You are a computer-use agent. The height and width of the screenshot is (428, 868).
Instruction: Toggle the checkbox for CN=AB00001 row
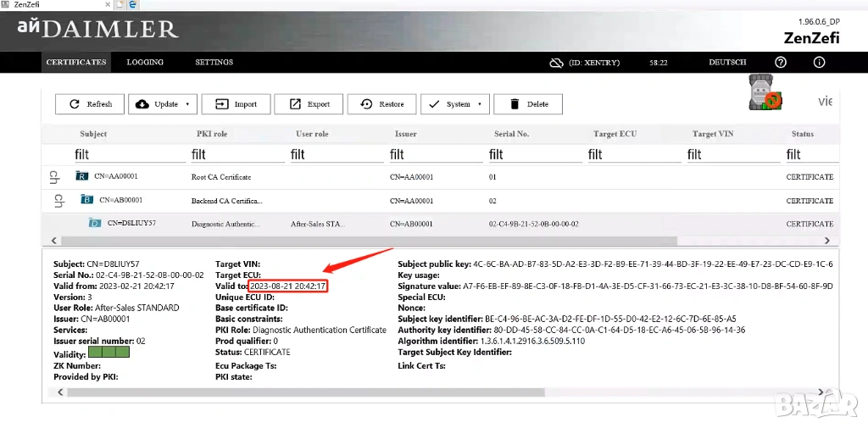[59, 201]
